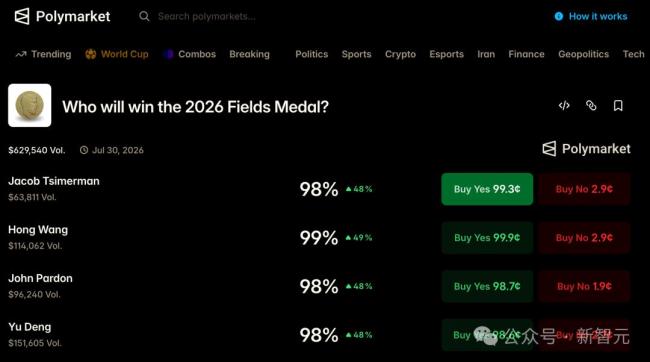Viewport: 650px width, 362px height.
Task: Focus the Search polymarkets field
Action: pyautogui.click(x=206, y=17)
